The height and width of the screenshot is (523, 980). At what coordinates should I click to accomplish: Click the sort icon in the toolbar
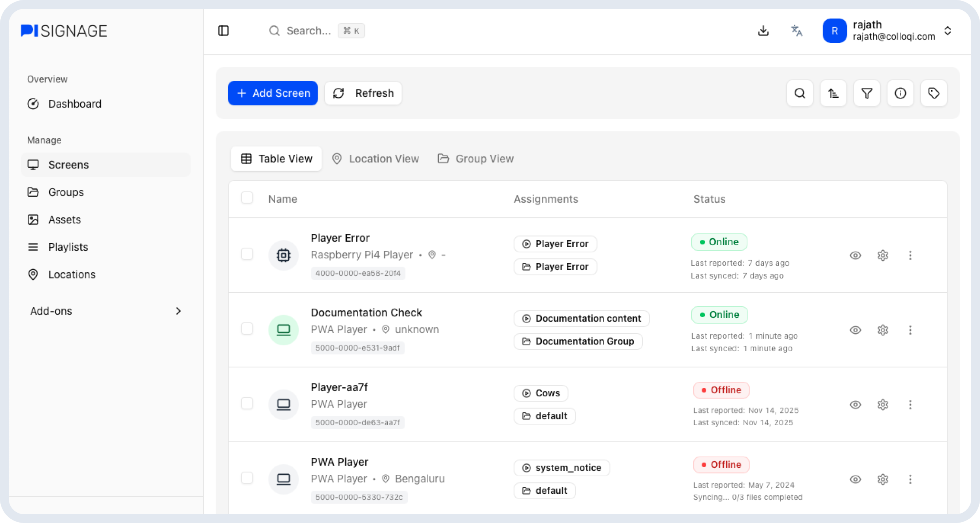click(833, 93)
